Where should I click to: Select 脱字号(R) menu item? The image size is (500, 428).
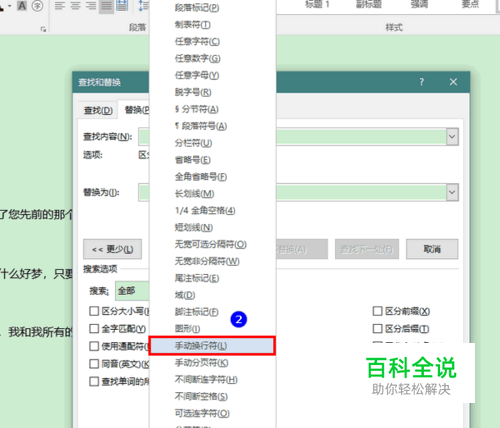(212, 92)
